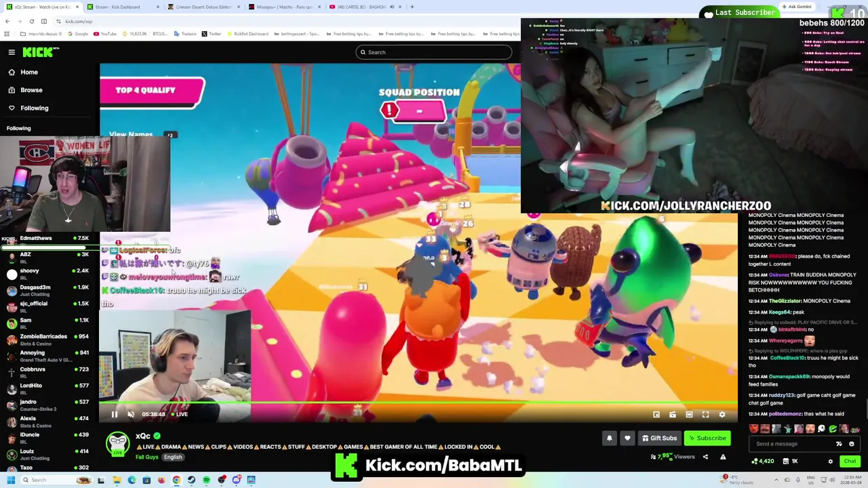This screenshot has width=868, height=488.
Task: Switch to Crimson Desert Deluxe Edition tab
Action: point(203,7)
